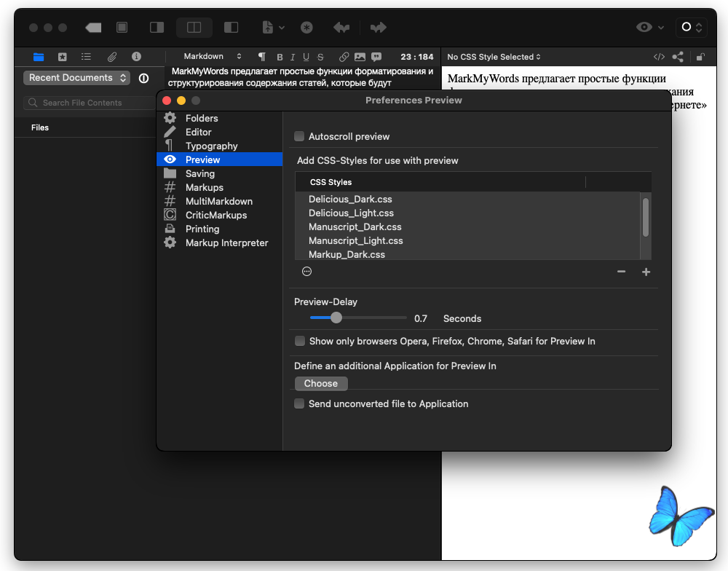Image resolution: width=728 pixels, height=571 pixels.
Task: Enable the Autoscroll preview checkbox
Action: coord(299,136)
